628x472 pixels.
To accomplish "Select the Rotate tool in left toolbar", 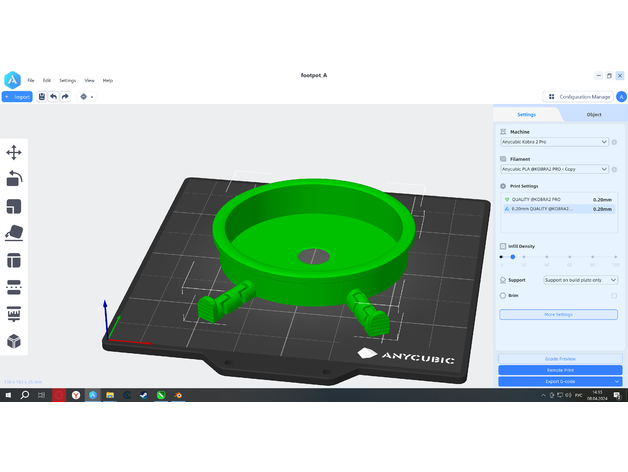I will click(x=14, y=179).
